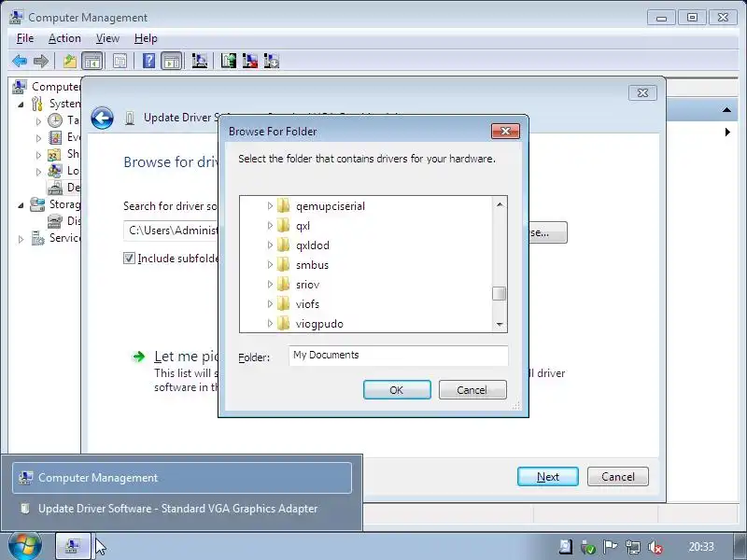Click the muted volume tray icon
This screenshot has height=560, width=747.
pos(655,547)
